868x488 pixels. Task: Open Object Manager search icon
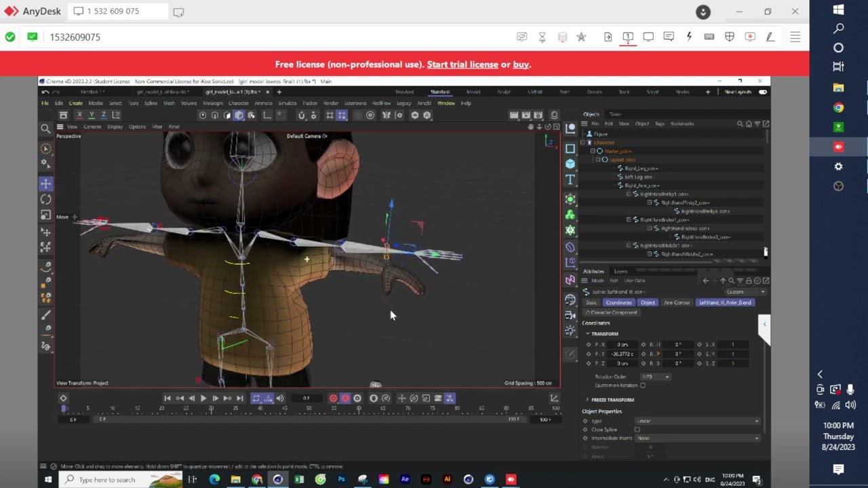click(740, 124)
